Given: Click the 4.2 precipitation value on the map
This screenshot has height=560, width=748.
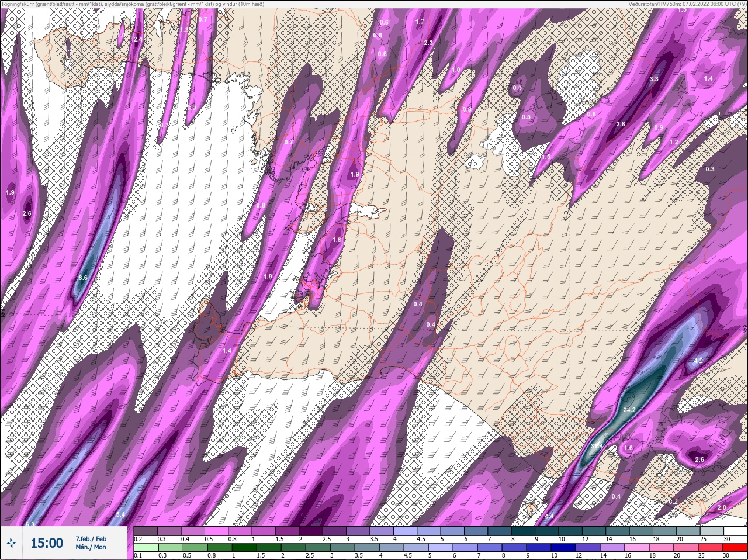Looking at the screenshot, I should coord(698,361).
